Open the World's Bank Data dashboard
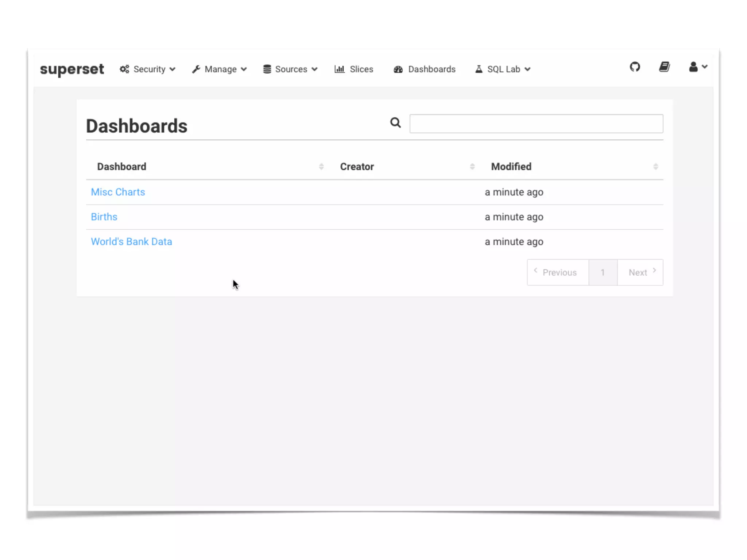Viewport: 747px width, 560px height. (131, 242)
